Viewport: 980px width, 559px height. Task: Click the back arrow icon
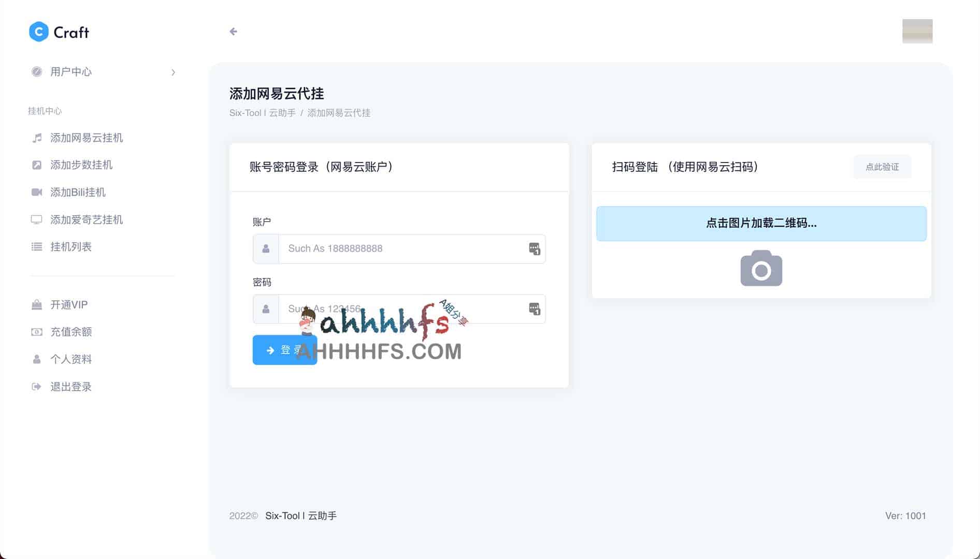tap(234, 32)
